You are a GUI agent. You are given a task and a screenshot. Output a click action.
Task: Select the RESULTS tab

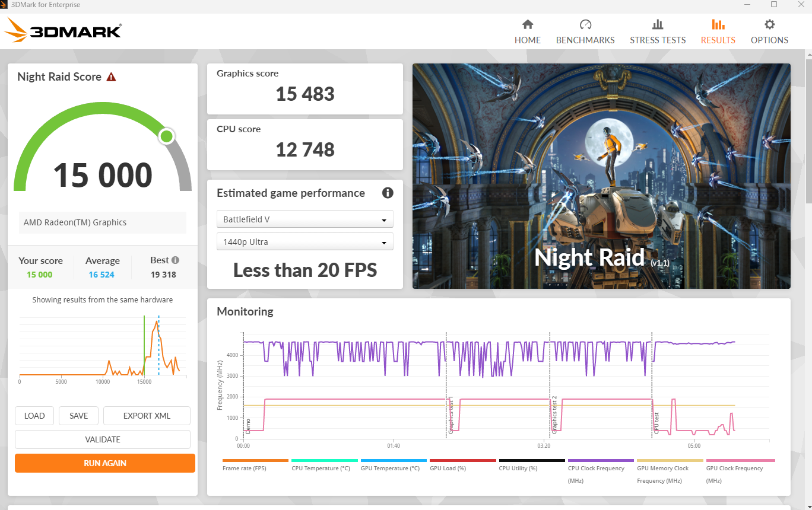[x=718, y=40]
